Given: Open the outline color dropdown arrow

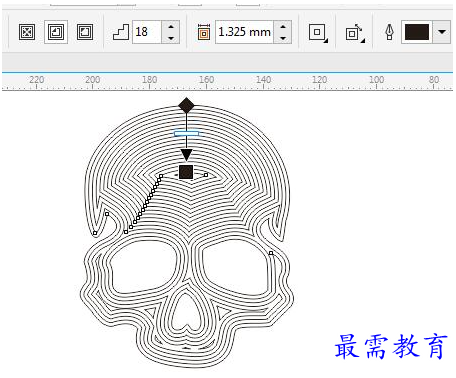Looking at the screenshot, I should (442, 32).
